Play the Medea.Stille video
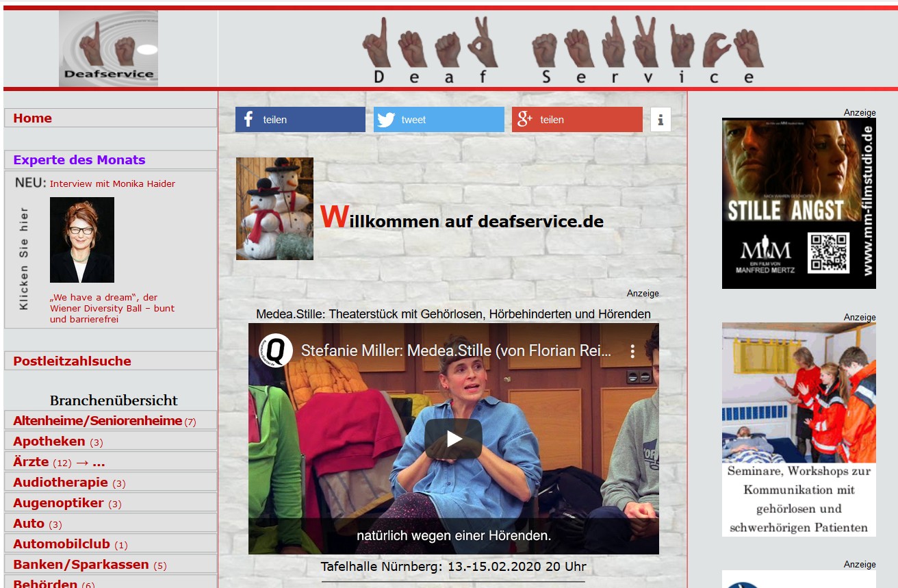The image size is (898, 588). coord(453,439)
